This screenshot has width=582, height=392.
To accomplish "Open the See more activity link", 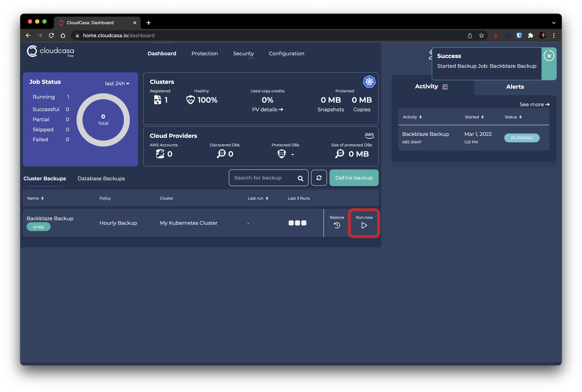I will [534, 104].
